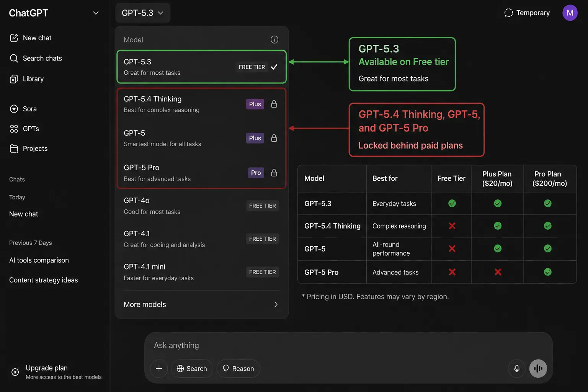Image resolution: width=588 pixels, height=392 pixels.
Task: Select GPT-5.4 Thinking model option
Action: pyautogui.click(x=201, y=104)
